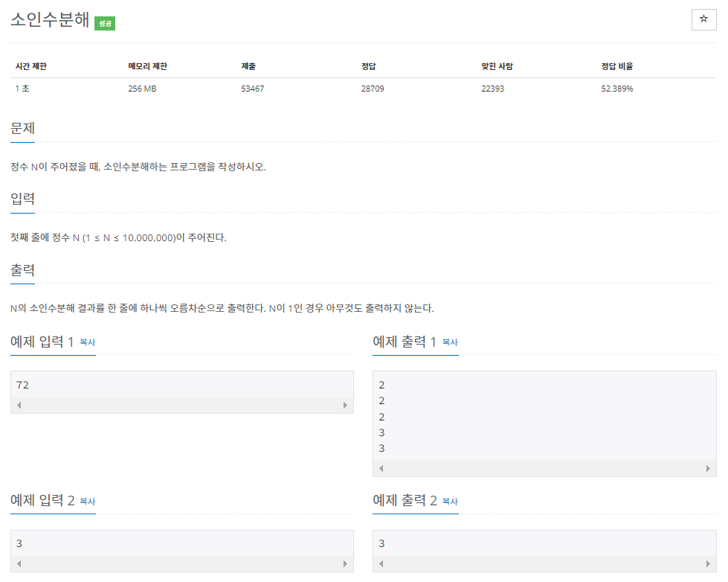Click the 예제 출력 1 heading
The width and height of the screenshot is (728, 582).
405,342
